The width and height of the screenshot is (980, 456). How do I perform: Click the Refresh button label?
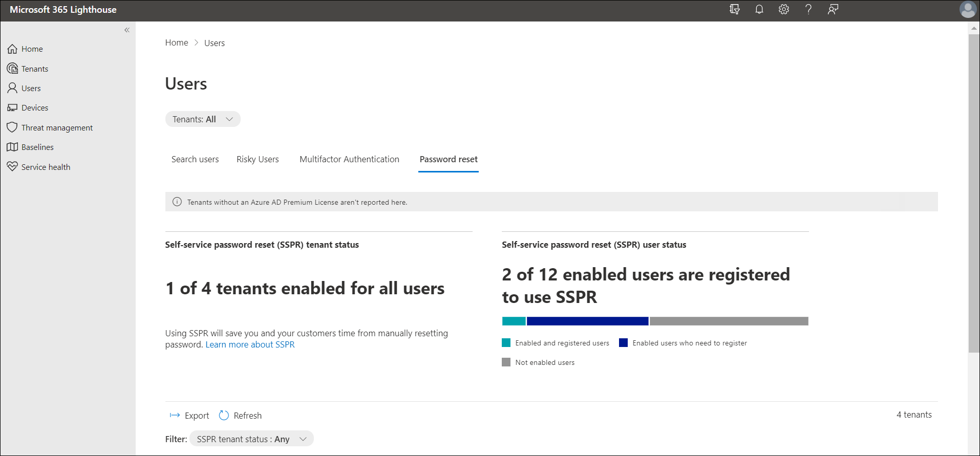pyautogui.click(x=248, y=416)
